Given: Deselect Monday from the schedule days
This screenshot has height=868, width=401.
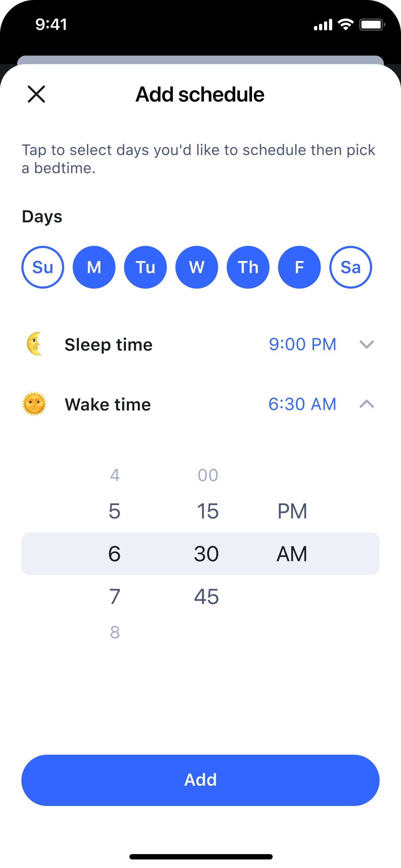Looking at the screenshot, I should pyautogui.click(x=94, y=267).
